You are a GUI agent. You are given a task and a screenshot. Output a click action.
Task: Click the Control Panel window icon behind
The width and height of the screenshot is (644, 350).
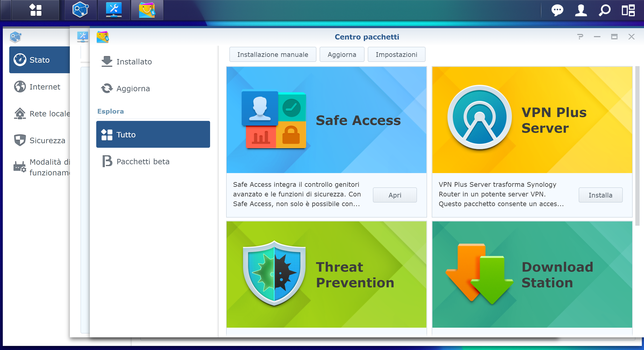coord(83,37)
